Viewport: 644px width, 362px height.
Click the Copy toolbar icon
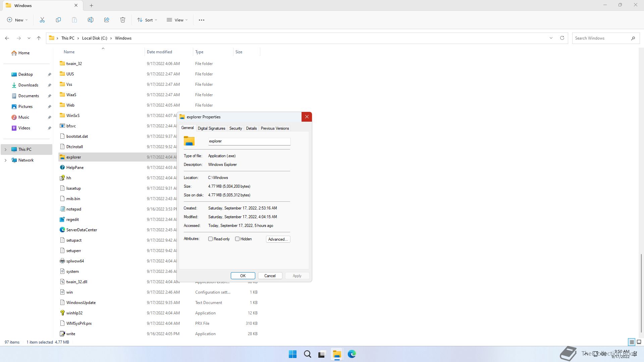pyautogui.click(x=58, y=20)
